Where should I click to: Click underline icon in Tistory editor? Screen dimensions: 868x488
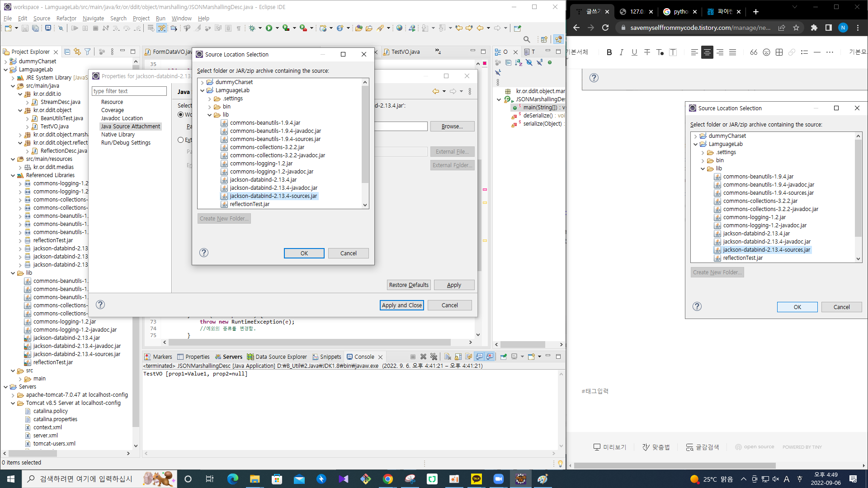pyautogui.click(x=634, y=52)
